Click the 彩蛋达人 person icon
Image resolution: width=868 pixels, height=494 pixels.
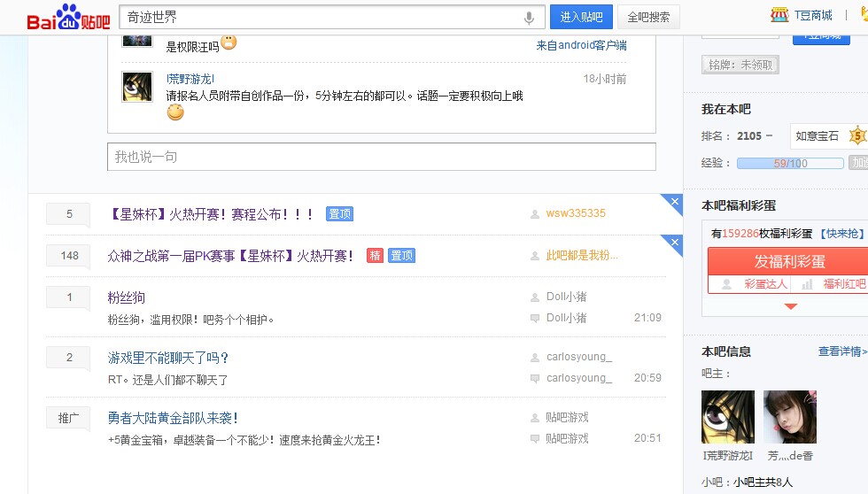point(727,284)
